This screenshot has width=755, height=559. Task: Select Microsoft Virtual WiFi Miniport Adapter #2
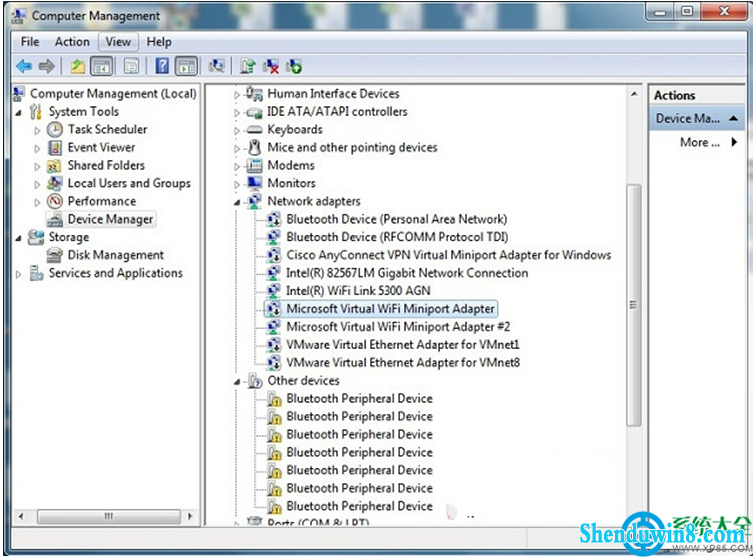[398, 326]
